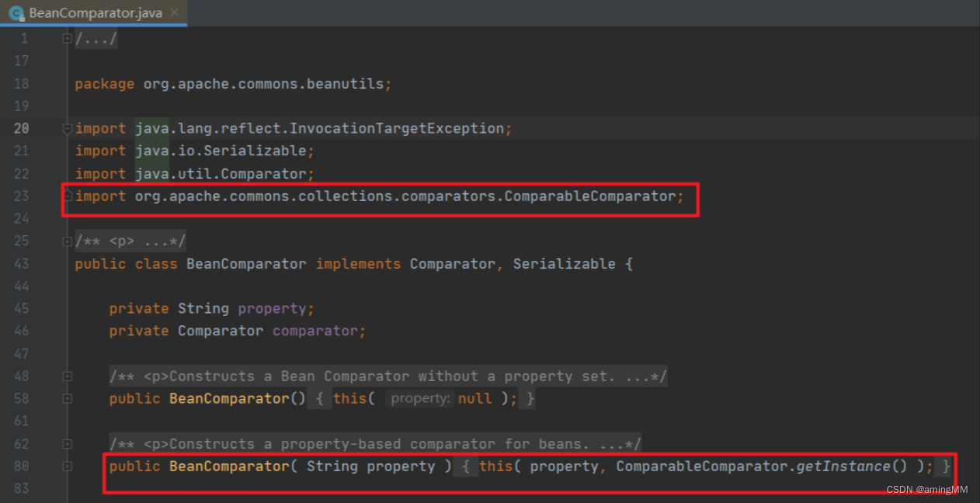The height and width of the screenshot is (503, 980).
Task: Expand the folded header comment on line 1
Action: pyautogui.click(x=68, y=39)
